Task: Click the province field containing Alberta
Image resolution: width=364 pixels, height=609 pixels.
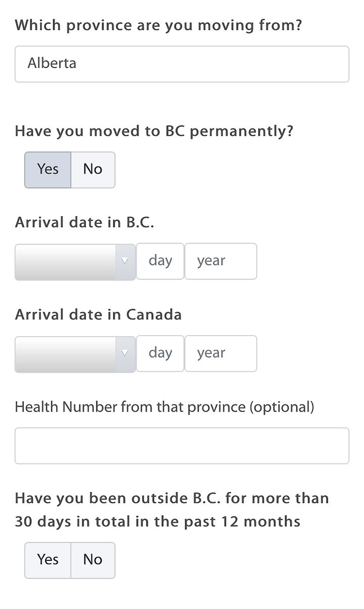Action: (182, 64)
